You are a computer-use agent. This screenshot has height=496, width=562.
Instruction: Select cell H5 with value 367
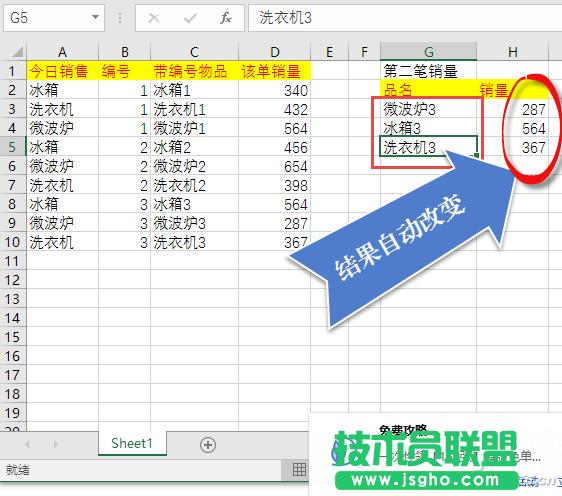coord(513,147)
